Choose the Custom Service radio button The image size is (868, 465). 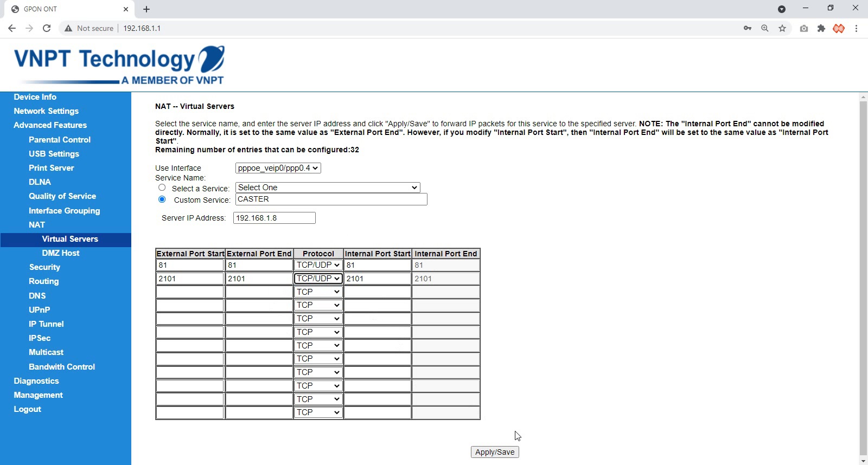162,199
